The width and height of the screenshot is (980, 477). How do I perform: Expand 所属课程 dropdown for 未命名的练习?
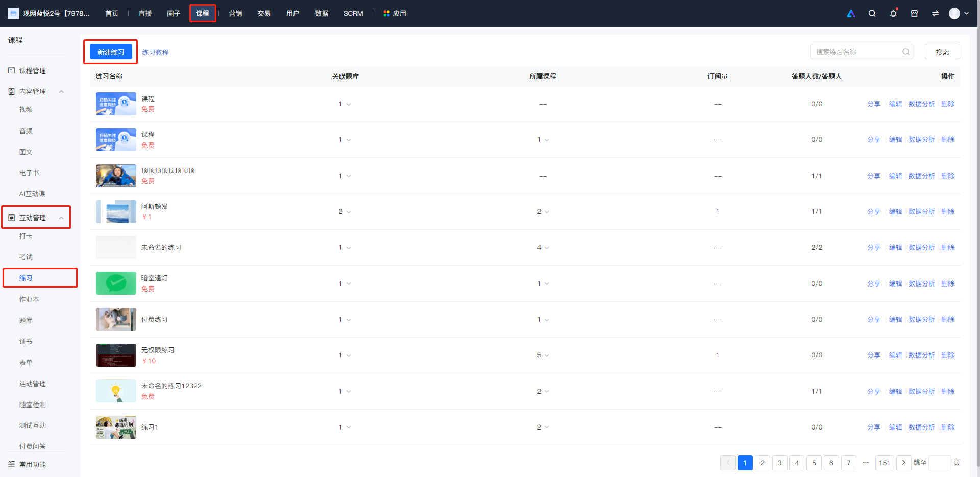pyautogui.click(x=547, y=248)
